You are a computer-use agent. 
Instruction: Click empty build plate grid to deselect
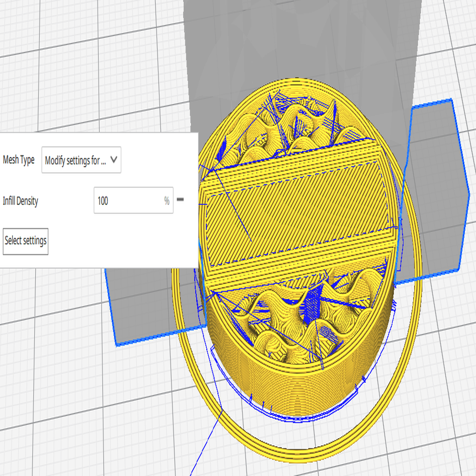click(70, 395)
